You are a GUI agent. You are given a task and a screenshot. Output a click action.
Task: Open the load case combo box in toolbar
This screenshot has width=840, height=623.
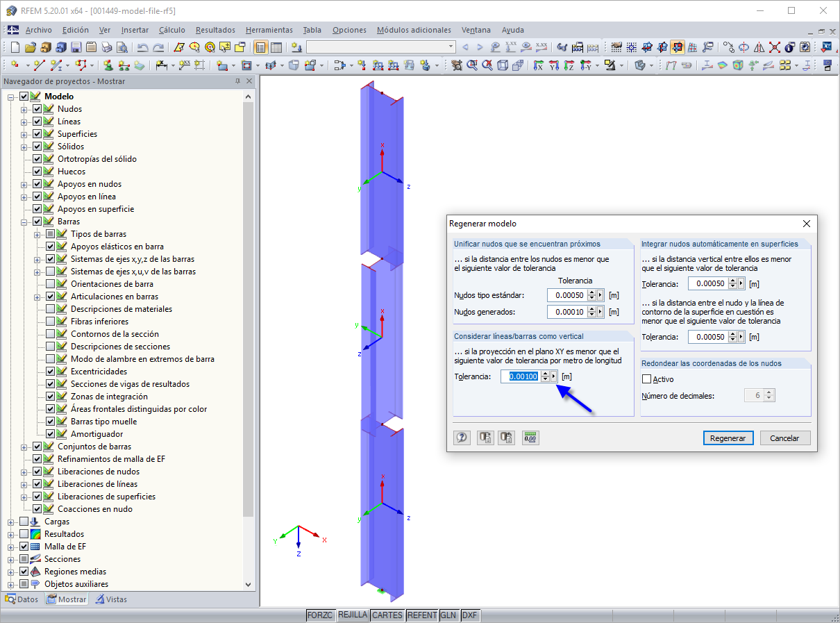(x=381, y=47)
